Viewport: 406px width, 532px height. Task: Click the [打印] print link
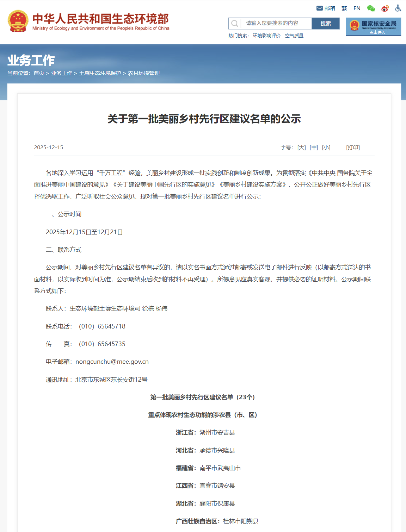pos(353,148)
